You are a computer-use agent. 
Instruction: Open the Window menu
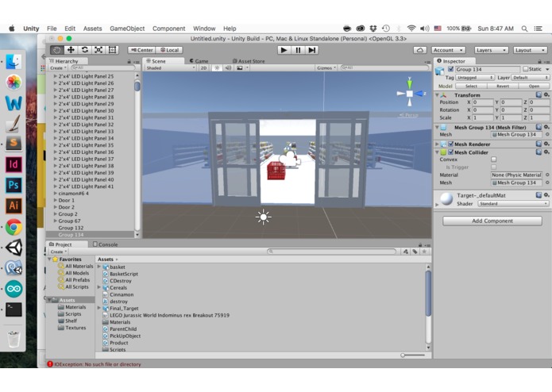(x=204, y=29)
